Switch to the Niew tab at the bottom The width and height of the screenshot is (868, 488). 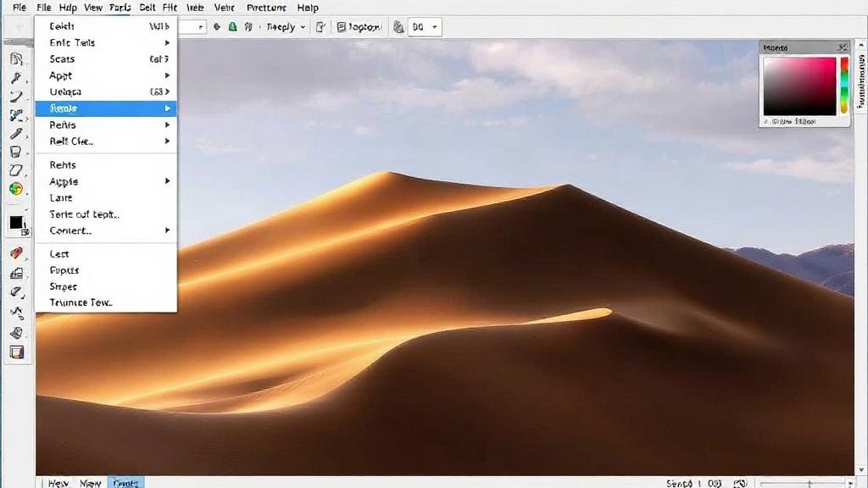[x=90, y=483]
